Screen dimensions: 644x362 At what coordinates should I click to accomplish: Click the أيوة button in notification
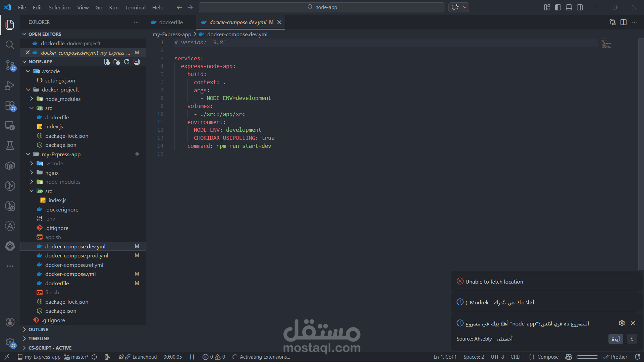615,339
